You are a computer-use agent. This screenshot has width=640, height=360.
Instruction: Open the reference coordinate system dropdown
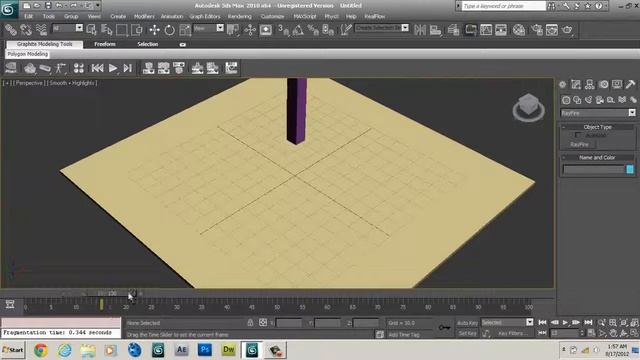(x=220, y=28)
